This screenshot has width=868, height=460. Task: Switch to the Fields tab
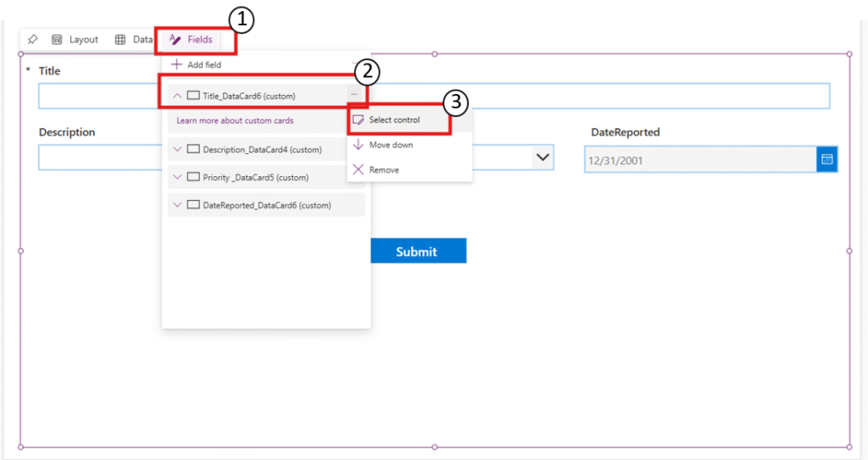191,39
